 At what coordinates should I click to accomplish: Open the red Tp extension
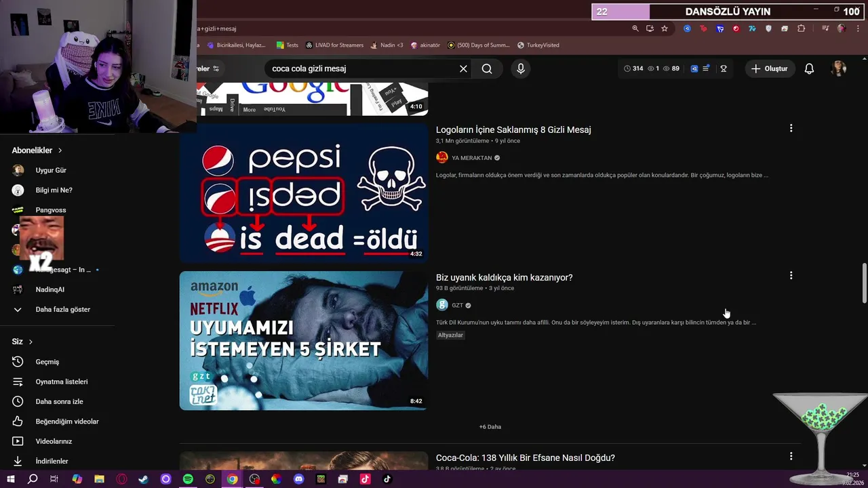(x=703, y=28)
